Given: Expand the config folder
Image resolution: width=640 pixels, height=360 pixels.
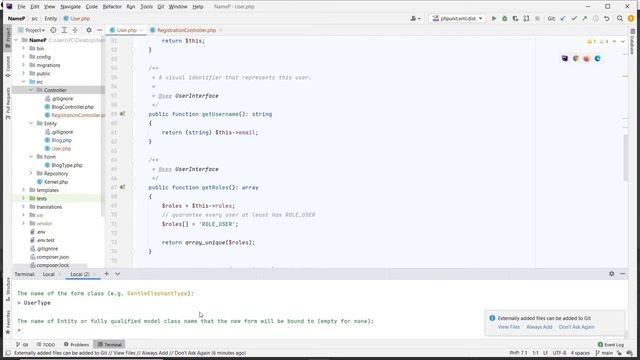Looking at the screenshot, I should point(23,57).
